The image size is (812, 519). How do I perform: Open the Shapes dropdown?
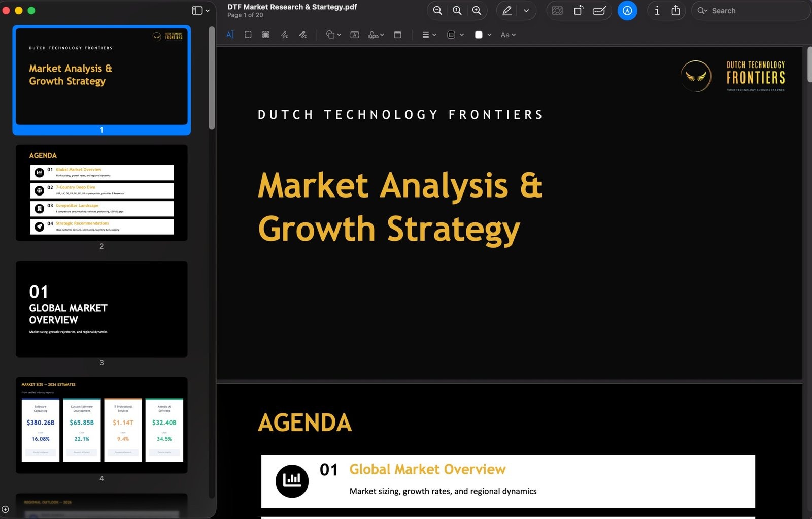coord(333,35)
